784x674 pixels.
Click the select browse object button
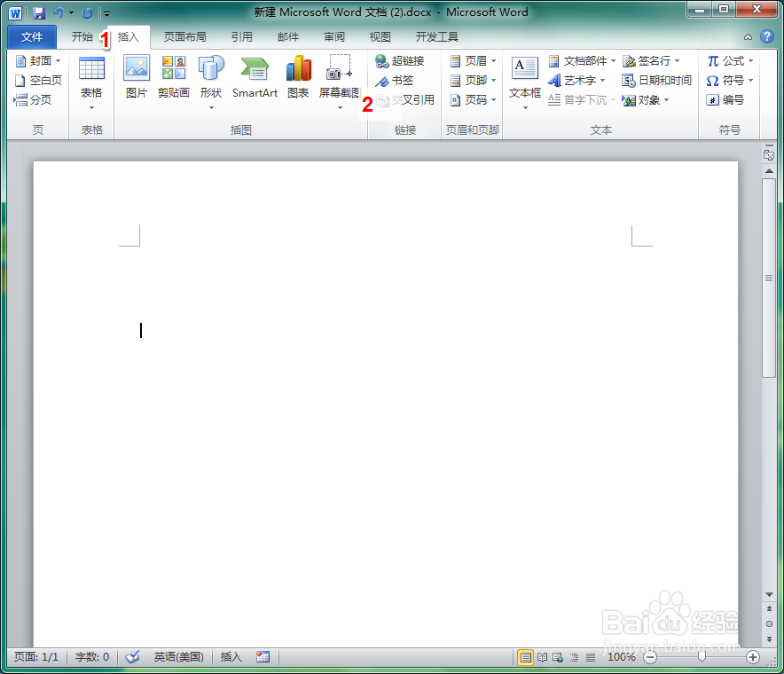point(769,623)
